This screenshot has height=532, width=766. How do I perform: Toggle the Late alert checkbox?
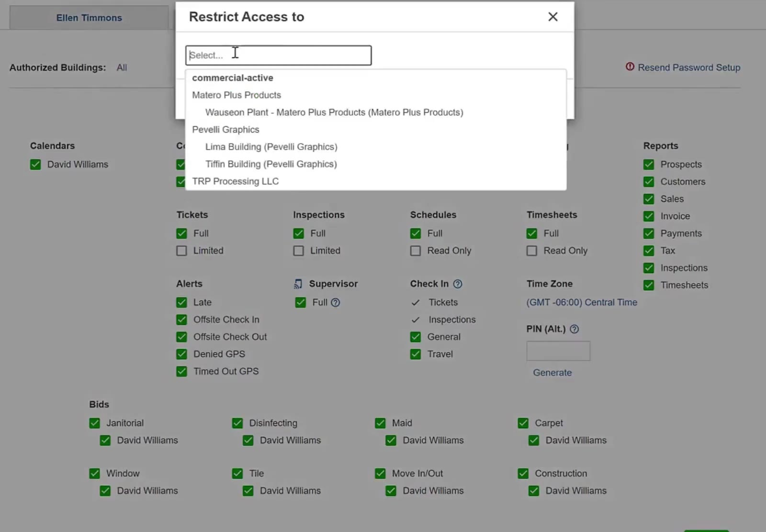(181, 302)
